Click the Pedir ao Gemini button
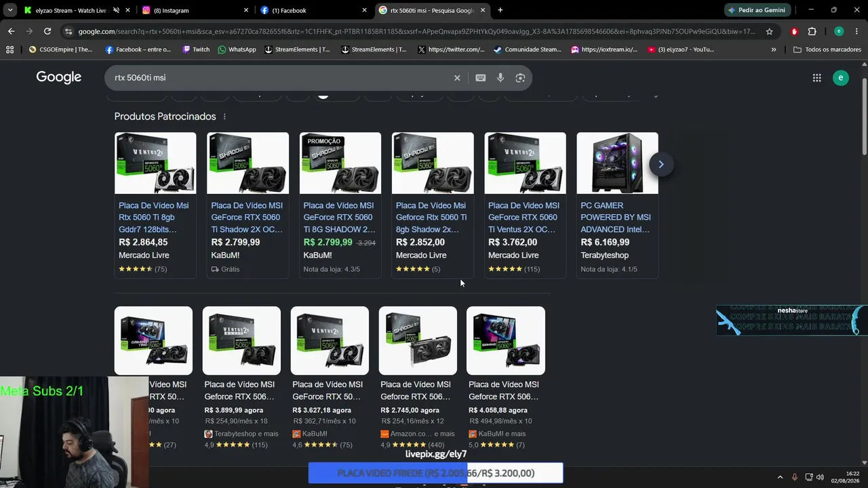The width and height of the screenshot is (868, 488). 757,10
